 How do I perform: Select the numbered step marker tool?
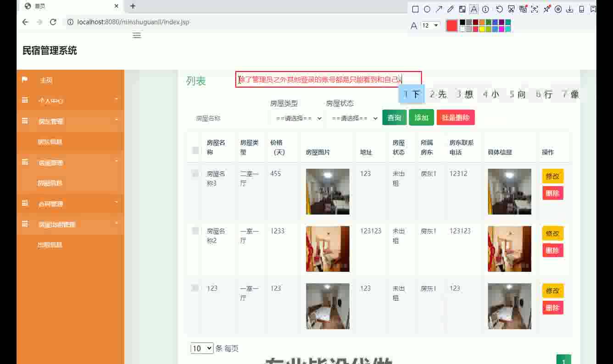click(485, 9)
